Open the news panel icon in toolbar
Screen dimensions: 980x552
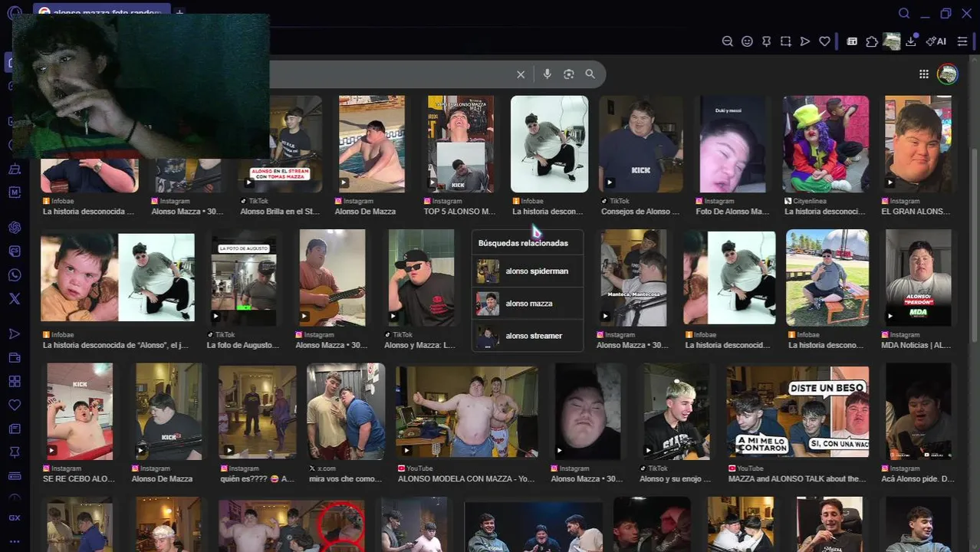tap(852, 41)
